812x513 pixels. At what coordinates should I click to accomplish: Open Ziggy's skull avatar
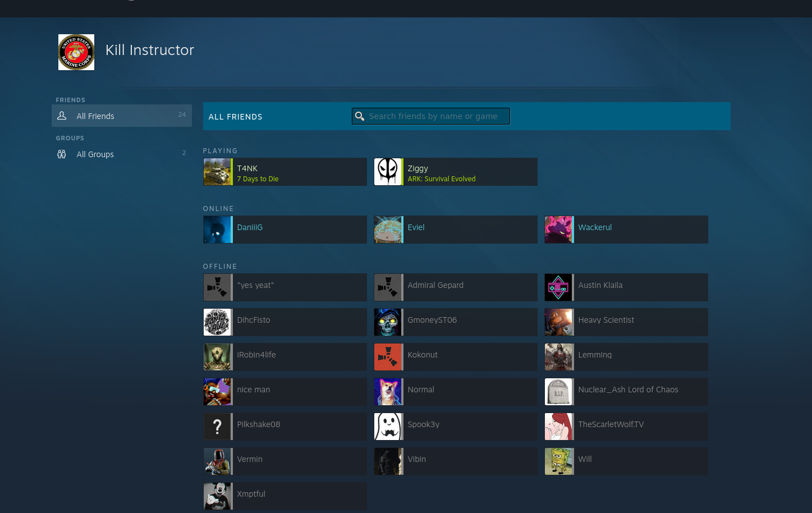(x=388, y=172)
